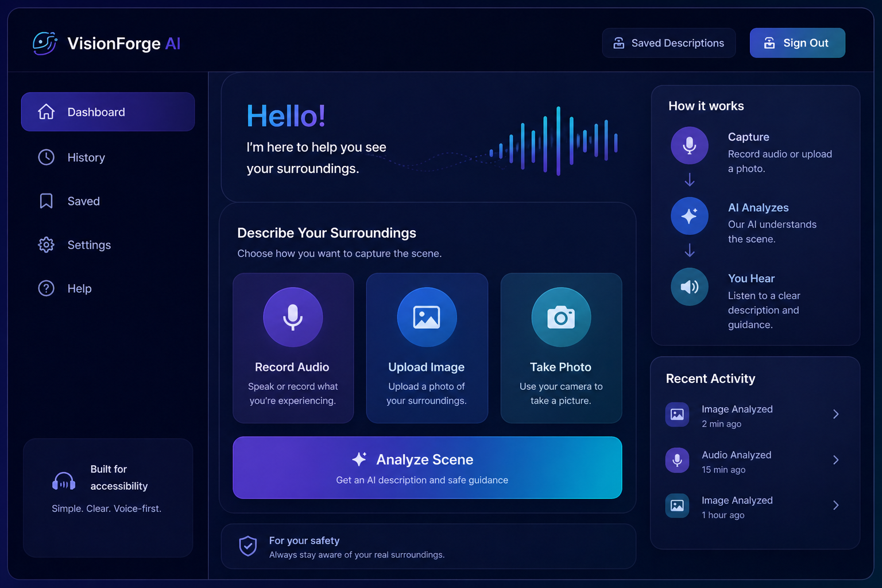Image resolution: width=882 pixels, height=588 pixels.
Task: Click the You Hear speaker icon
Action: coord(689,287)
